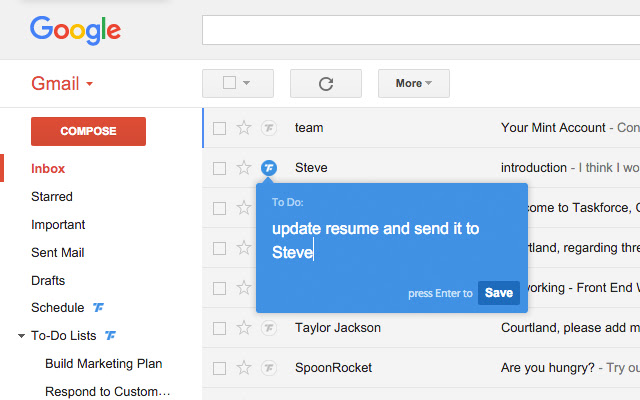The height and width of the screenshot is (400, 640).
Task: Select the checkbox for team email
Action: (219, 128)
